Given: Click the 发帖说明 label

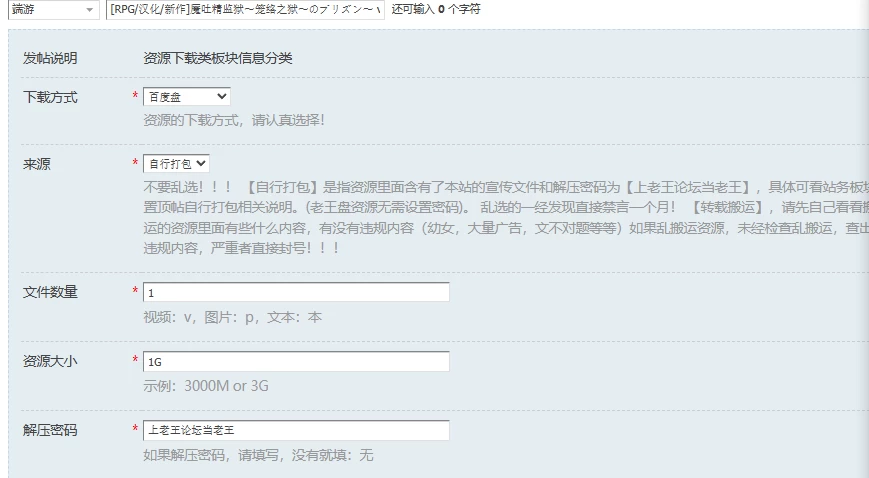Looking at the screenshot, I should (50, 58).
